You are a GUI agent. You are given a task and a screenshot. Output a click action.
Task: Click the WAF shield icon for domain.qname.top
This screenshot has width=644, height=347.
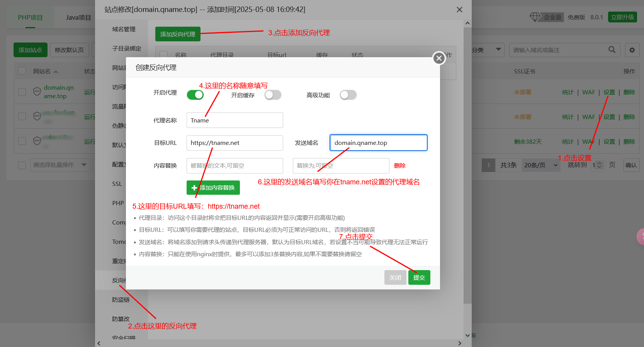click(x=37, y=92)
